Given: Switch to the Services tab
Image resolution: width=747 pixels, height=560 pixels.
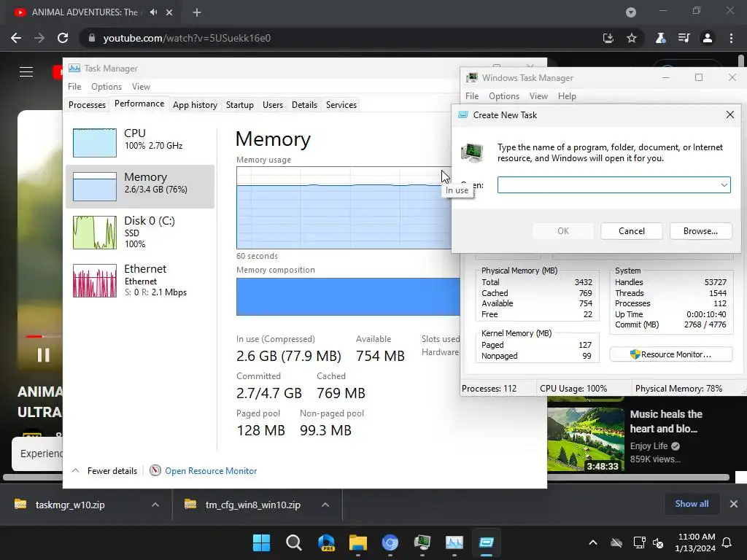Looking at the screenshot, I should click(341, 105).
